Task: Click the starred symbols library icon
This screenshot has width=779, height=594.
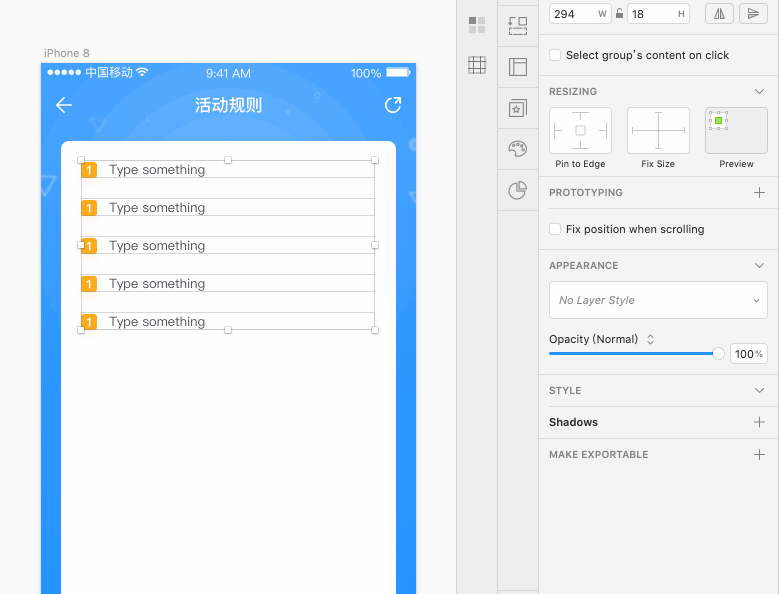Action: [x=517, y=108]
